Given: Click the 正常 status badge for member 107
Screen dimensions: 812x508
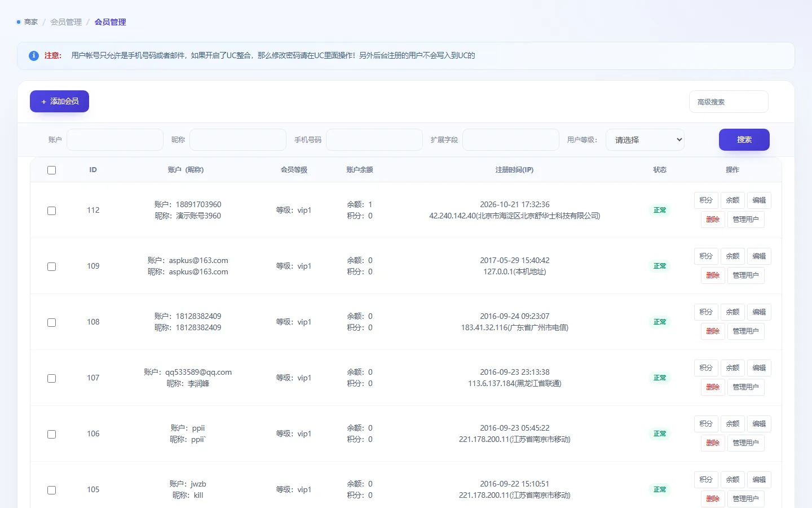Looking at the screenshot, I should click(x=660, y=378).
